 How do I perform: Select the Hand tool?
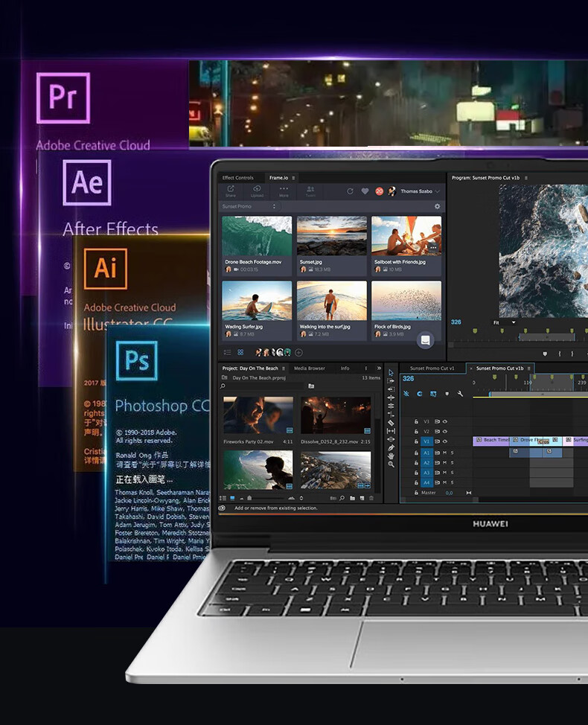(x=391, y=456)
